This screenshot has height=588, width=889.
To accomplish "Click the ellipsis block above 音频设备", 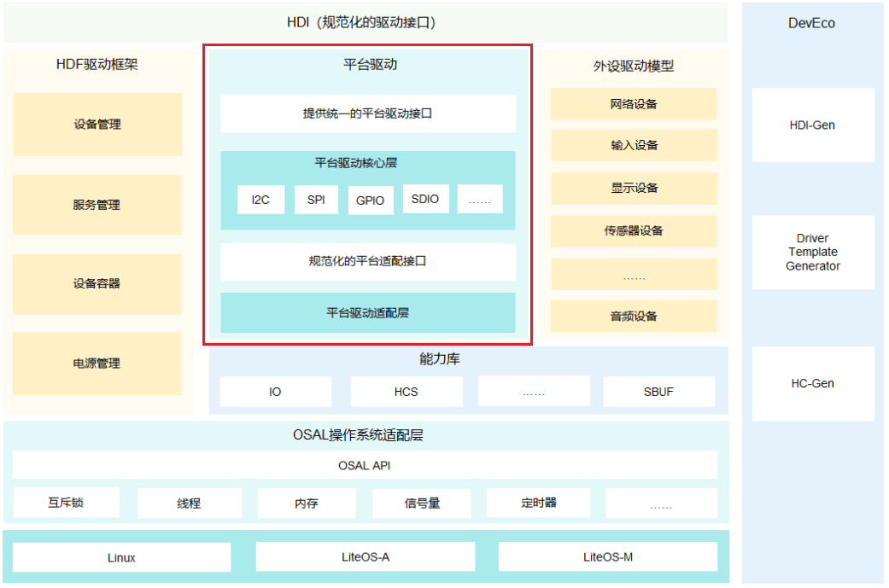I will coord(634,274).
